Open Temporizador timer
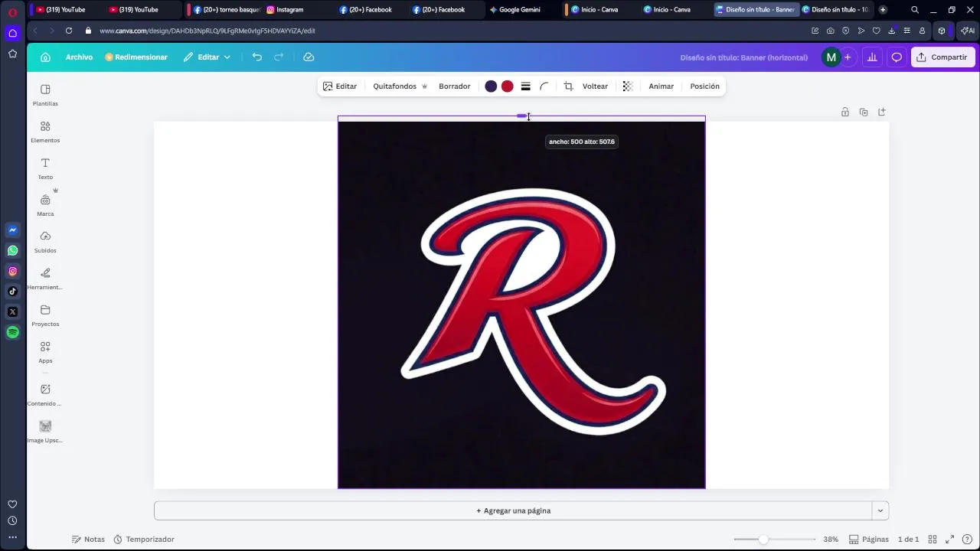 [x=144, y=540]
